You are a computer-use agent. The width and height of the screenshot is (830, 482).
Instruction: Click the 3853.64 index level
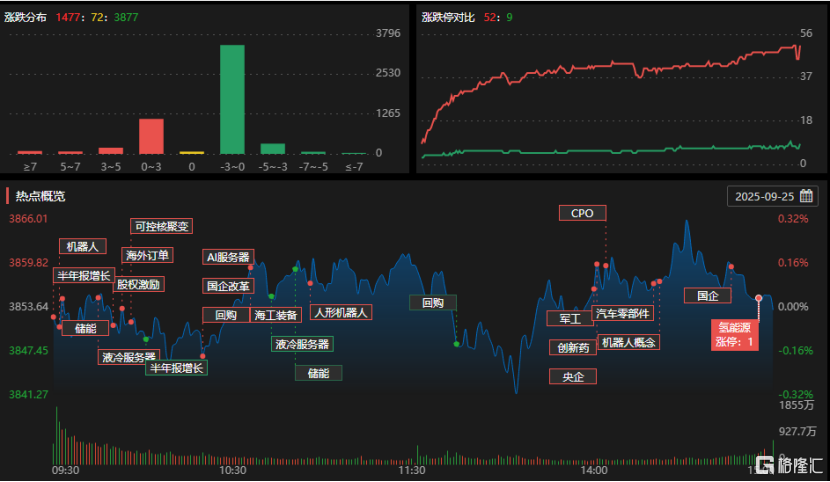pos(29,306)
